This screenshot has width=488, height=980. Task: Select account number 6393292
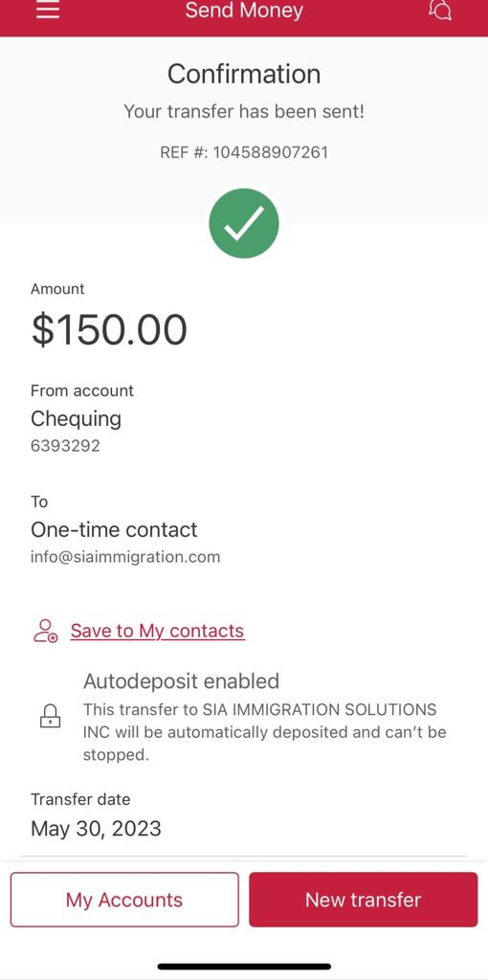65,446
